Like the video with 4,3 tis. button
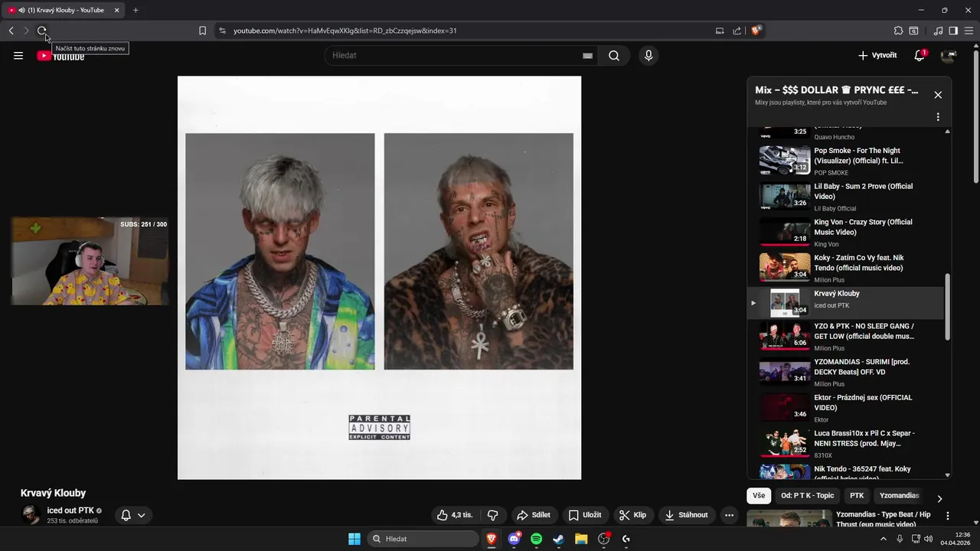This screenshot has width=980, height=551. [x=456, y=515]
